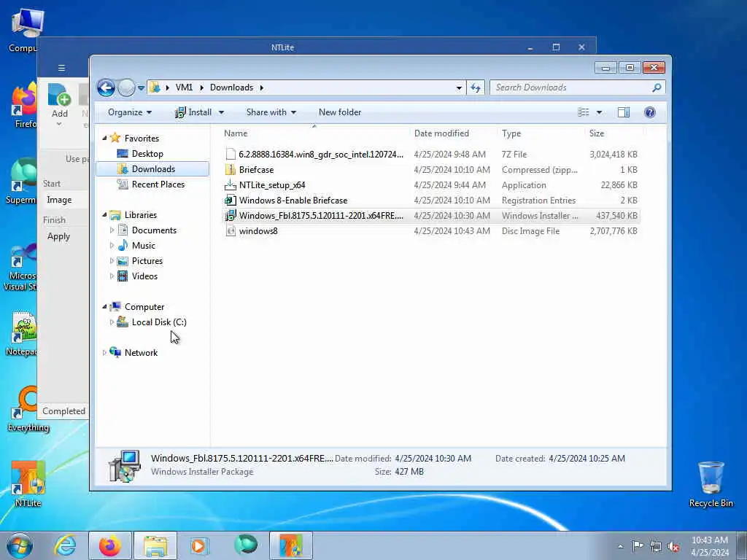Image resolution: width=747 pixels, height=560 pixels.
Task: Select Desktop in Favorites
Action: click(147, 154)
